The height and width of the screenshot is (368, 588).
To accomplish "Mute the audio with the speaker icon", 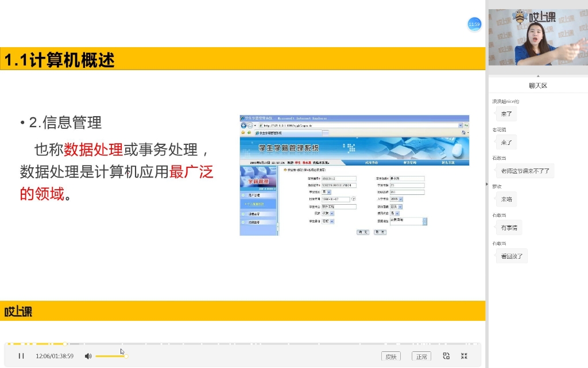I will click(x=88, y=356).
